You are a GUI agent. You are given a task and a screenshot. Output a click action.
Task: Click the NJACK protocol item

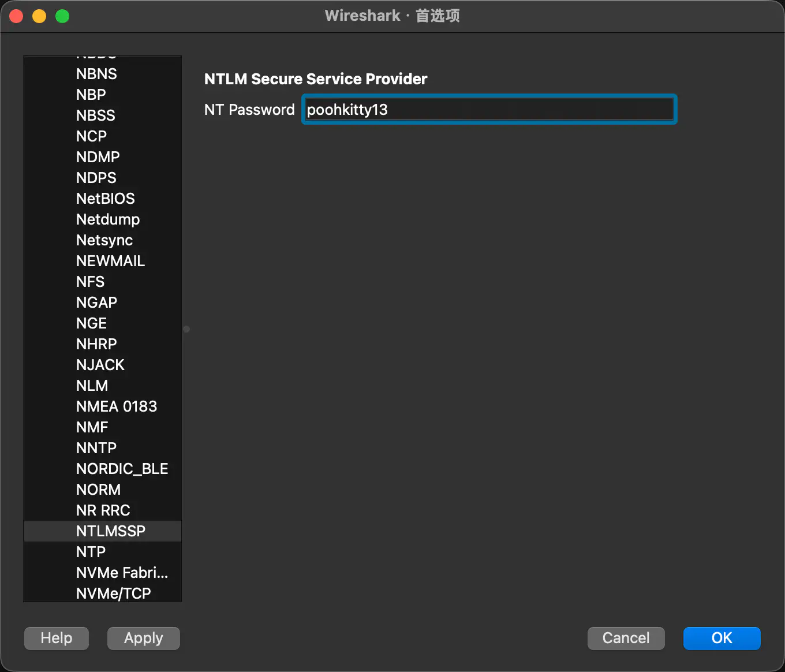coord(100,365)
